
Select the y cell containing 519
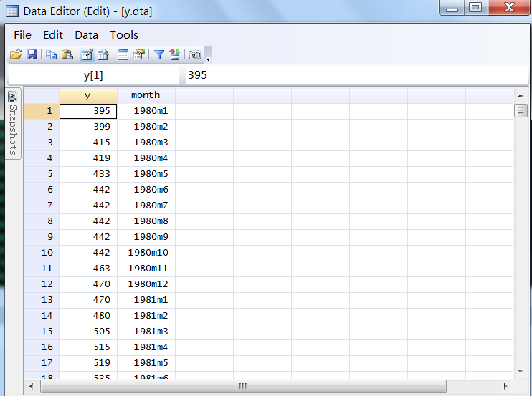pos(88,363)
